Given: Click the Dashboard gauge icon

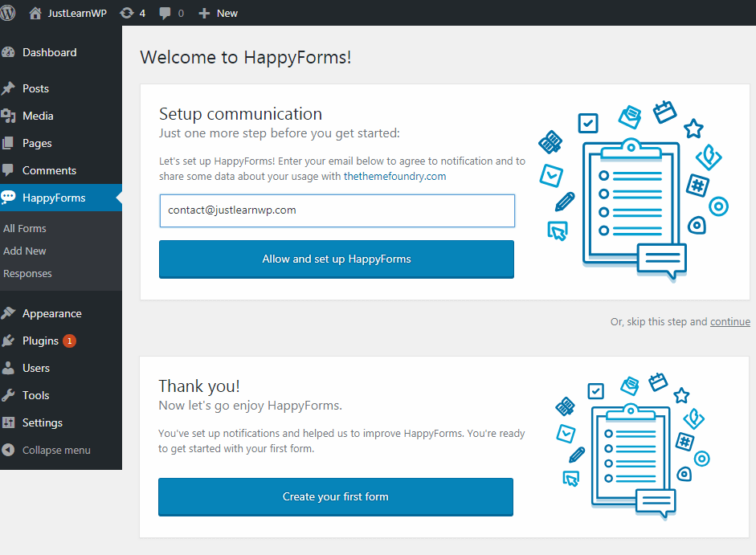Looking at the screenshot, I should click(8, 52).
